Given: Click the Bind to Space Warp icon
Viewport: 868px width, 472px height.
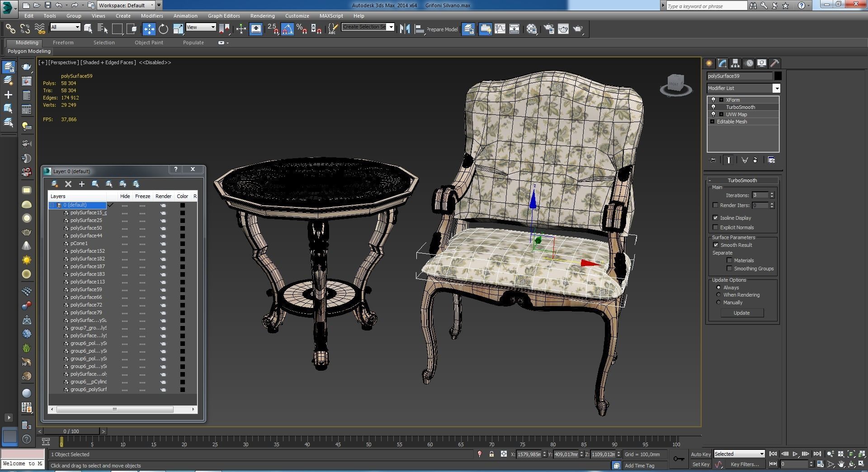Looking at the screenshot, I should pos(40,29).
